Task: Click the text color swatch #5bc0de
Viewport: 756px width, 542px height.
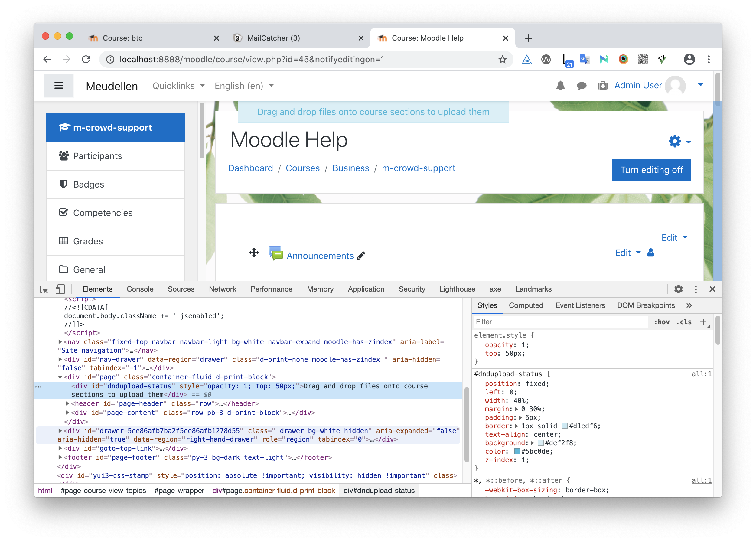Action: click(517, 451)
